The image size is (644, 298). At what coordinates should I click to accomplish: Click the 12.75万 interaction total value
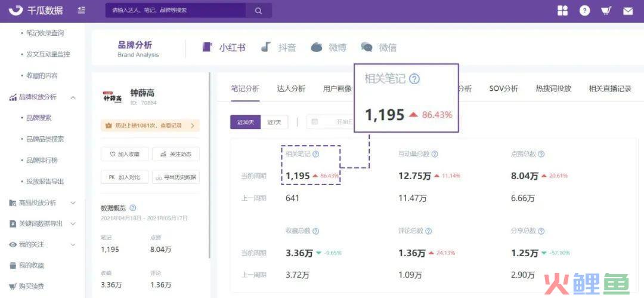pyautogui.click(x=415, y=176)
